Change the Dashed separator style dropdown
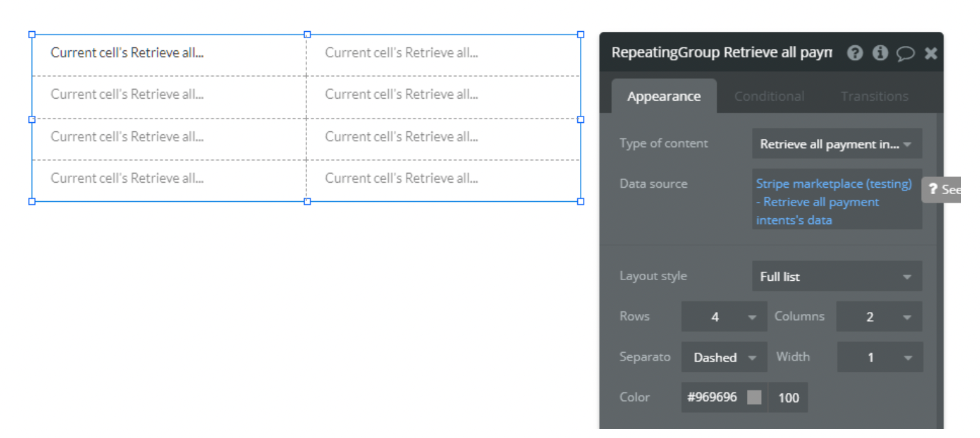 (724, 357)
